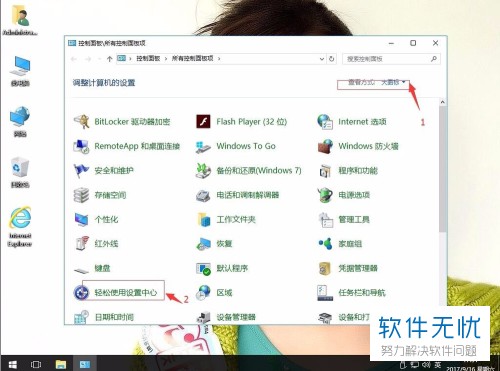The height and width of the screenshot is (371, 500).
Task: Click the 控制面板 breadcrumb segment
Action: pyautogui.click(x=148, y=59)
